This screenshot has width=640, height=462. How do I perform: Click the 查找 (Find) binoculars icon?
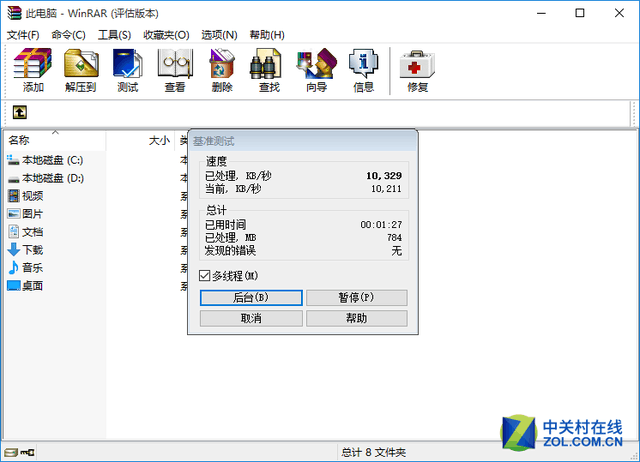[265, 64]
